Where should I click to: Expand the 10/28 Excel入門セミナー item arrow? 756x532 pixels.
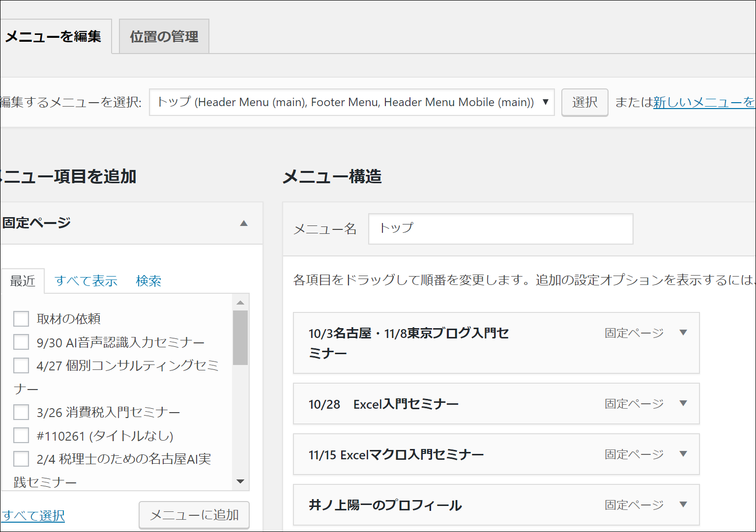[x=683, y=403]
